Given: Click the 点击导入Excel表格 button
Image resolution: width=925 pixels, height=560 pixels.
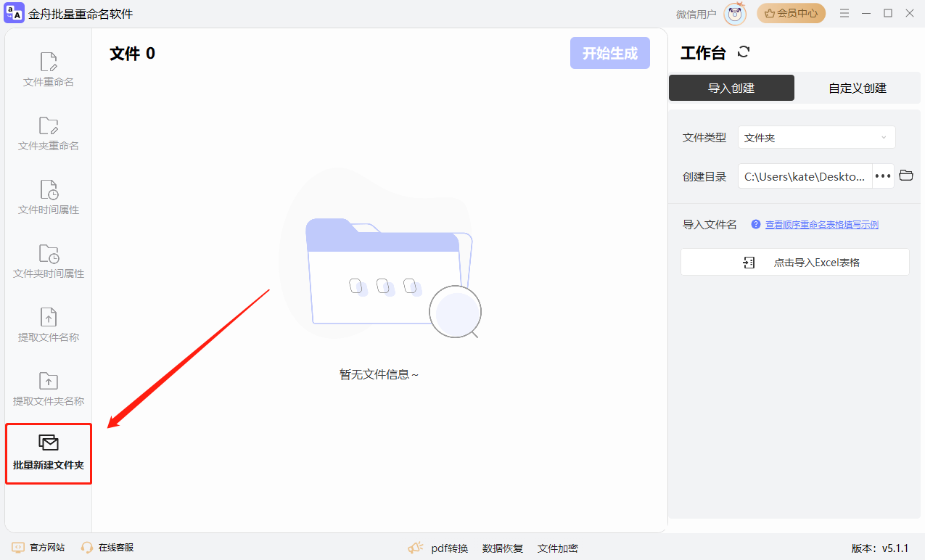Looking at the screenshot, I should (794, 262).
